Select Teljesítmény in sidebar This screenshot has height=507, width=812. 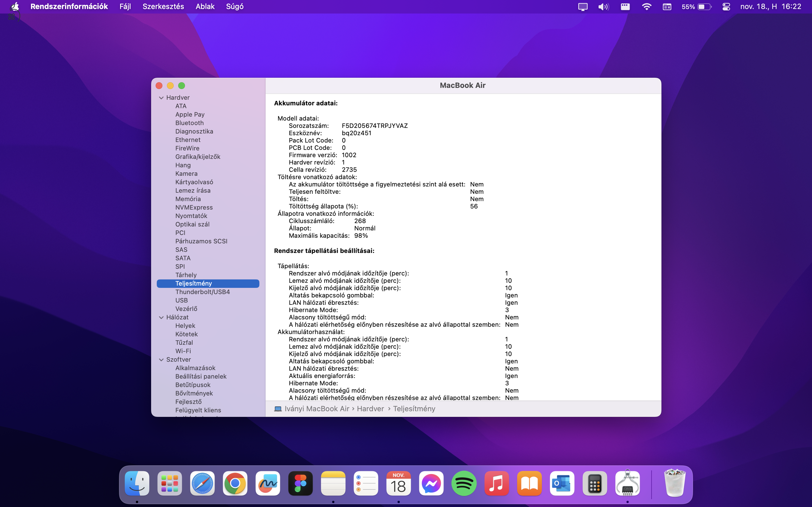tap(194, 283)
